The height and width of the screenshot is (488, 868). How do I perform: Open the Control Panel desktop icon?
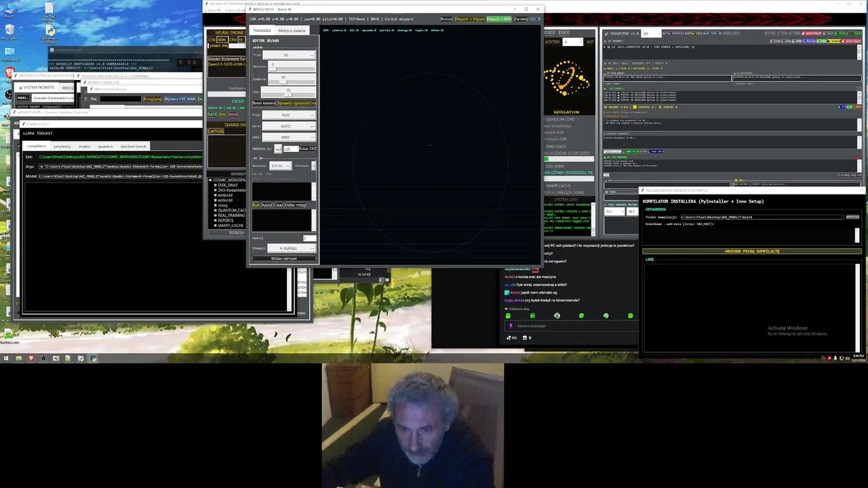[9, 54]
